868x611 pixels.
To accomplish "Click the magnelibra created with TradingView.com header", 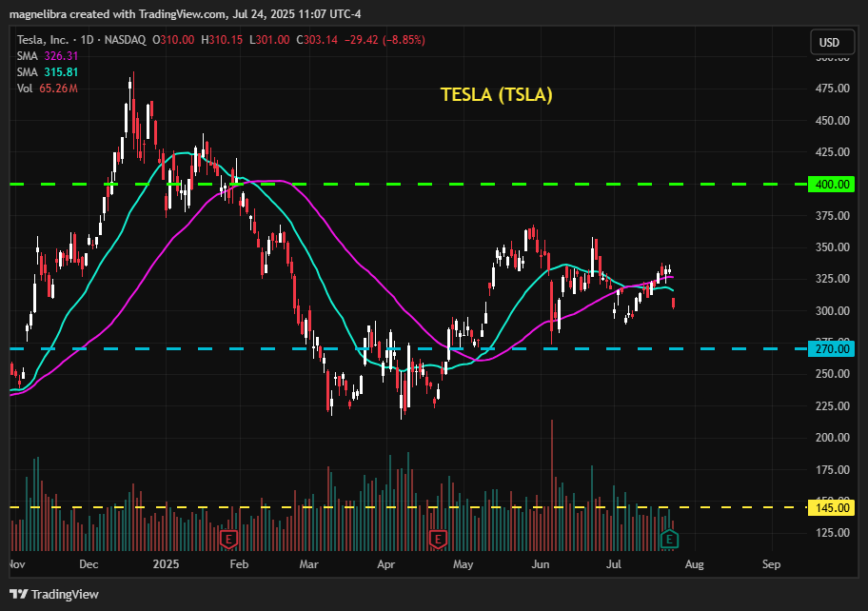I will (186, 14).
